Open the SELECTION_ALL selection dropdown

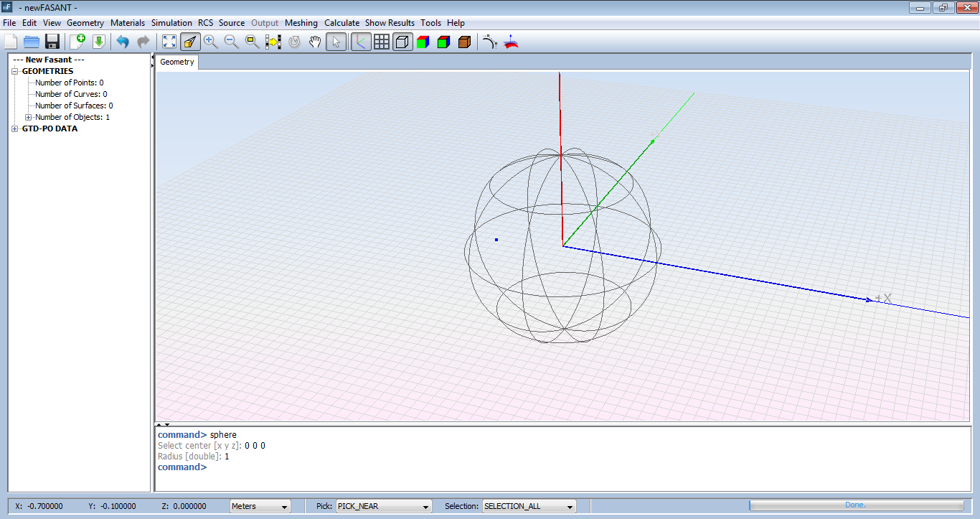570,506
